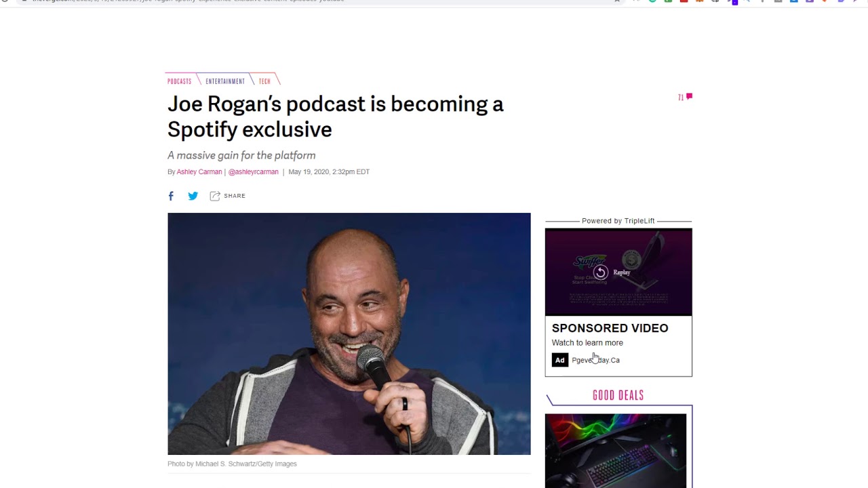Click the Joe Rogan article photo
Screen dimensions: 868x488
pos(349,333)
